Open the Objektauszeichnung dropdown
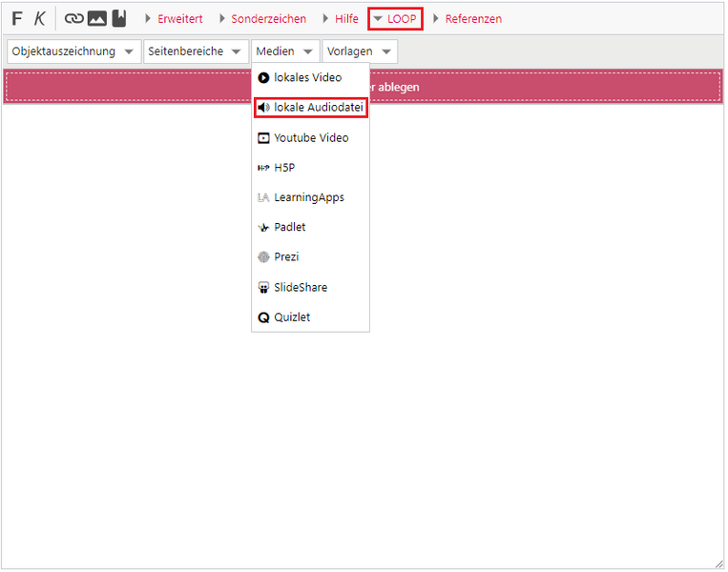This screenshot has height=572, width=728. 73,51
